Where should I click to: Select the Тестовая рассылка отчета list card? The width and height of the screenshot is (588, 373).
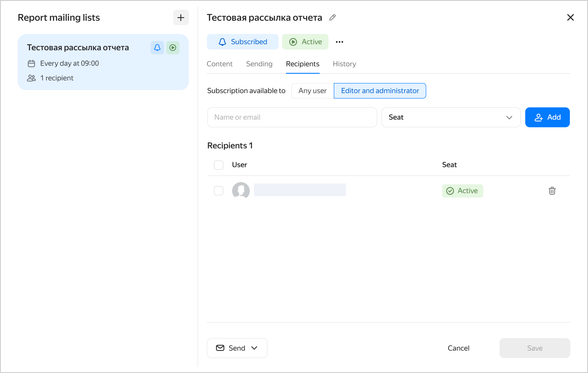[x=103, y=62]
